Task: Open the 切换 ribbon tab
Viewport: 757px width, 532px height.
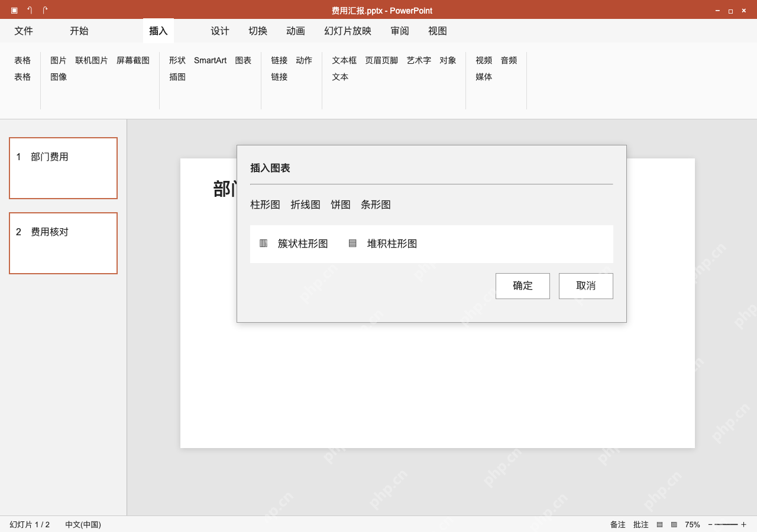Action: pos(258,31)
